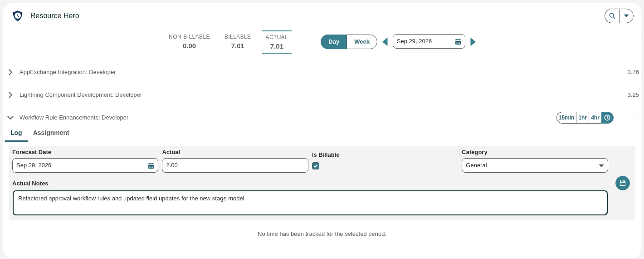Add 4hr quick time entry
The image size is (644, 259).
pyautogui.click(x=595, y=118)
